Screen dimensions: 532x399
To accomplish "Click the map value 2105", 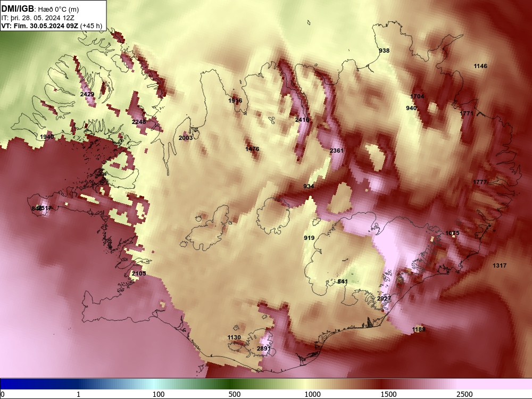I will [139, 273].
